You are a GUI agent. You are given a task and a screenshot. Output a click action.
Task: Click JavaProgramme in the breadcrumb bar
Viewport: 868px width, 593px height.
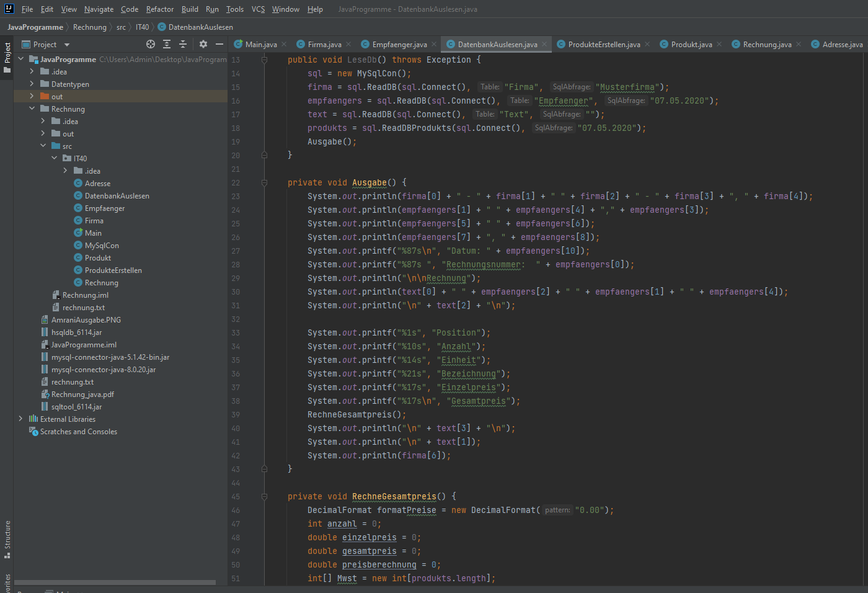pyautogui.click(x=35, y=27)
